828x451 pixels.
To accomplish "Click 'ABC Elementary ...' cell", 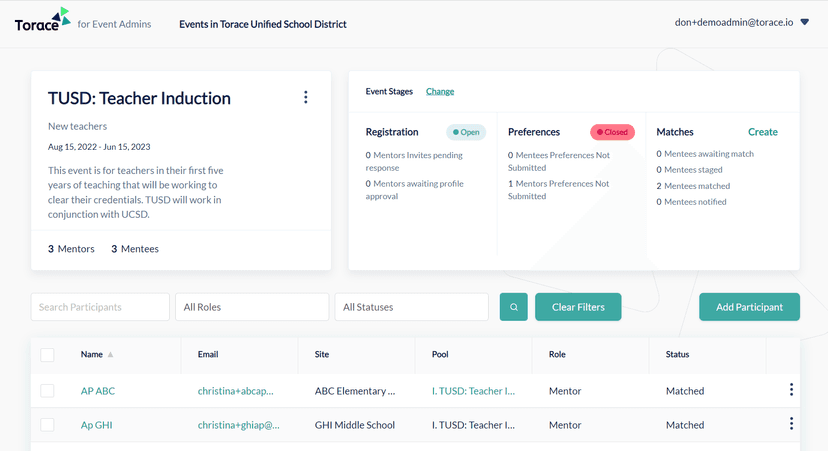I will [355, 391].
